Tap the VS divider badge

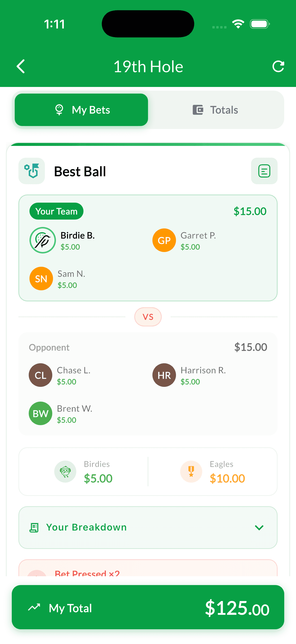coord(148,317)
